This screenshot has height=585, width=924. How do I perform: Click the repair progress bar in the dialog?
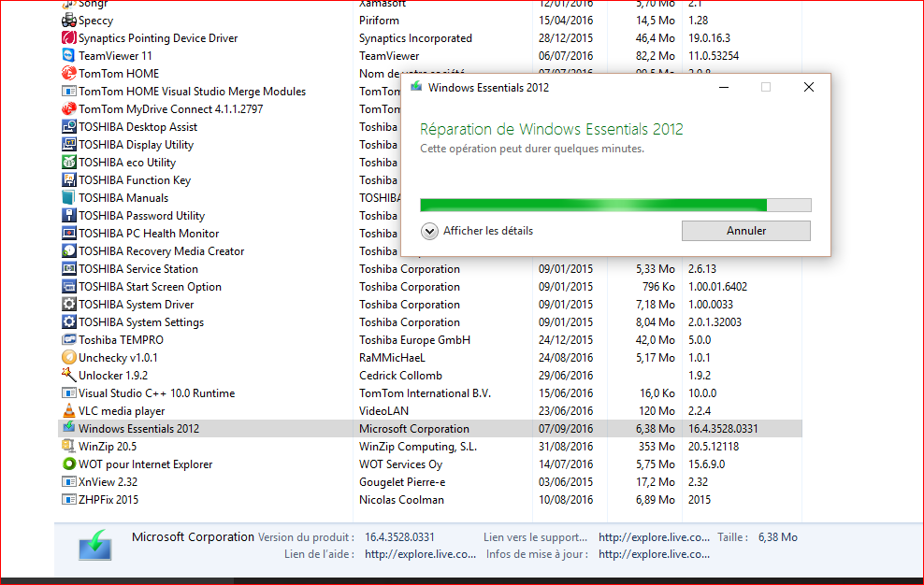tap(615, 205)
